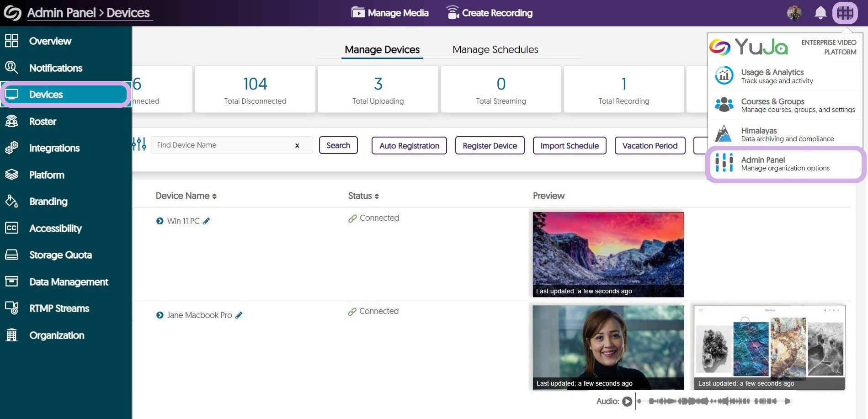The image size is (868, 419).
Task: Click the Register Device button
Action: click(x=490, y=146)
